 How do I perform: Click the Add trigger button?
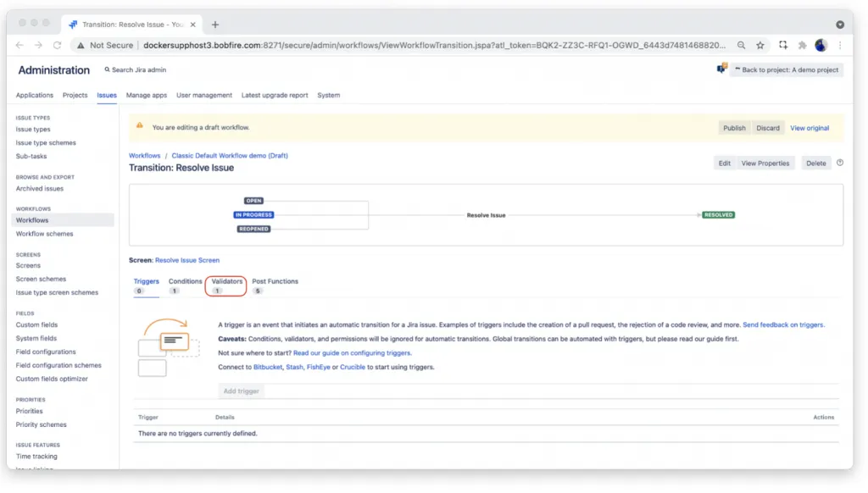(x=242, y=391)
